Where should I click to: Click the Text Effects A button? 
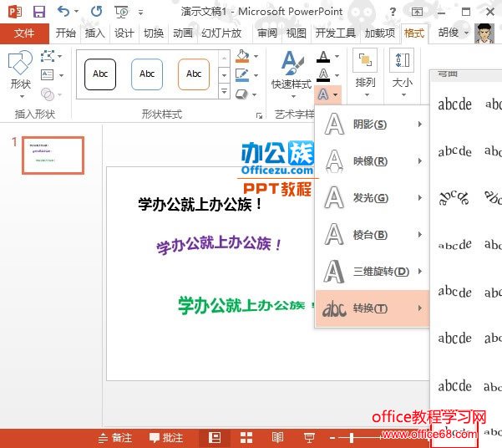pos(327,94)
